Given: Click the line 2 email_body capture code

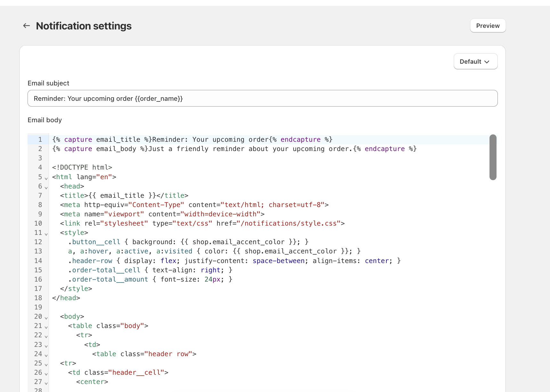Looking at the screenshot, I should pos(234,149).
